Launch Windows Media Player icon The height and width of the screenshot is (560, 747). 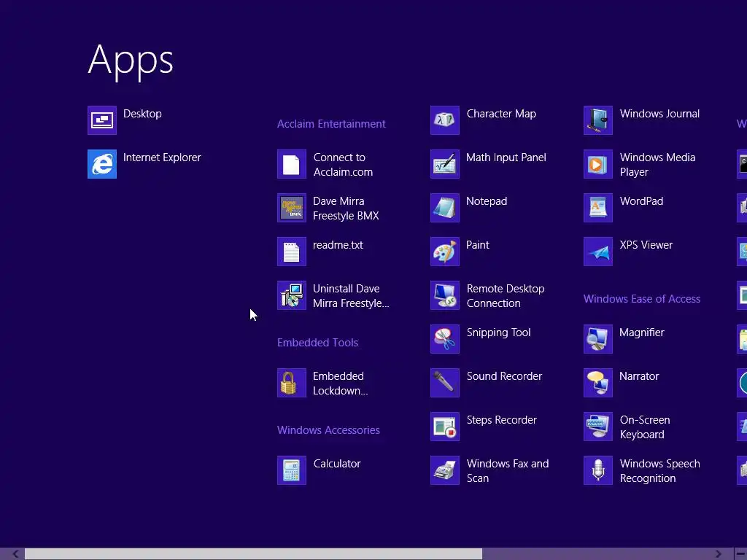[598, 164]
